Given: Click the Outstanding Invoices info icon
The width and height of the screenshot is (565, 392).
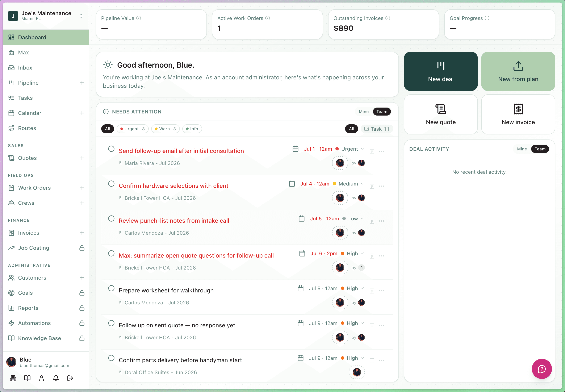Looking at the screenshot, I should tap(388, 18).
